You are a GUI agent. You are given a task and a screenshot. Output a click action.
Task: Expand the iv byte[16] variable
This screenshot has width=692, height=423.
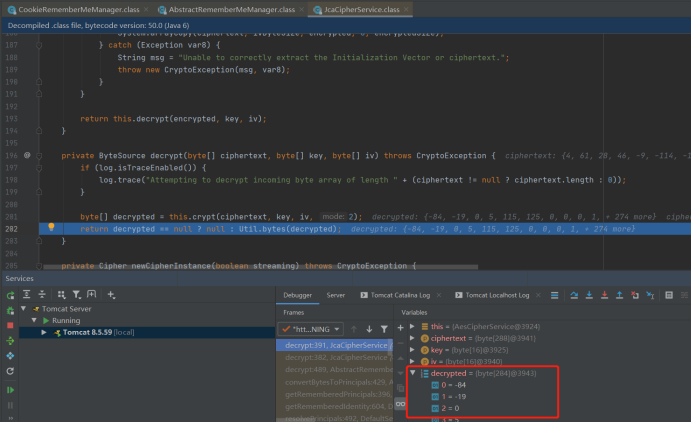[x=412, y=361]
